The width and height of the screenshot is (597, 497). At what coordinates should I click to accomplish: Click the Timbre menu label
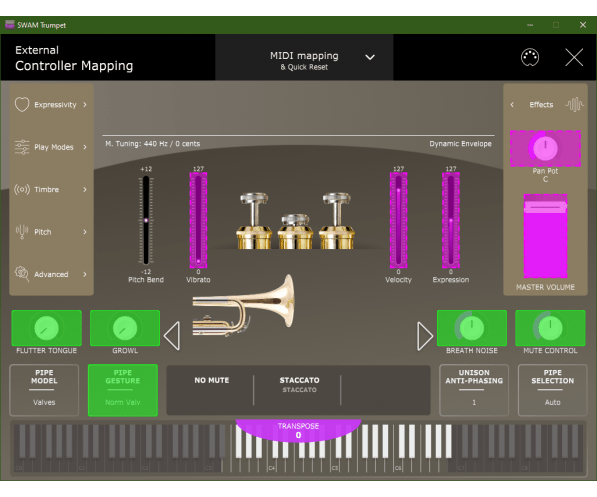(46, 189)
